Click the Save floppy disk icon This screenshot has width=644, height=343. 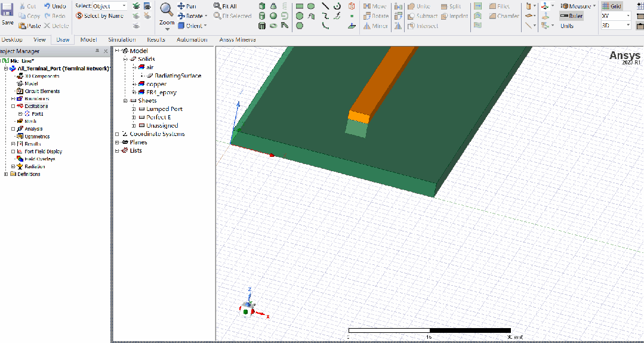click(7, 10)
